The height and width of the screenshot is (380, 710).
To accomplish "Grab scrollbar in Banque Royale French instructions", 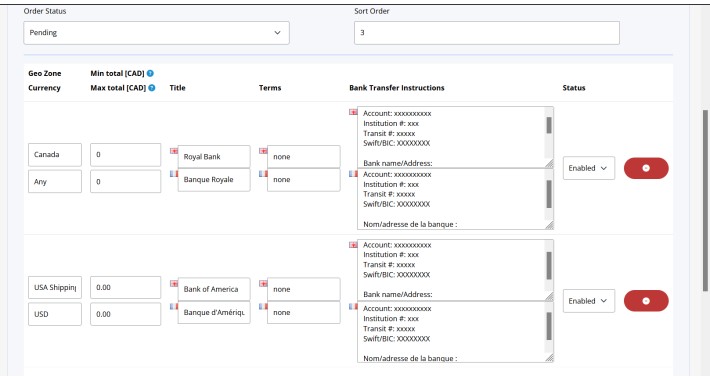I will (549, 194).
